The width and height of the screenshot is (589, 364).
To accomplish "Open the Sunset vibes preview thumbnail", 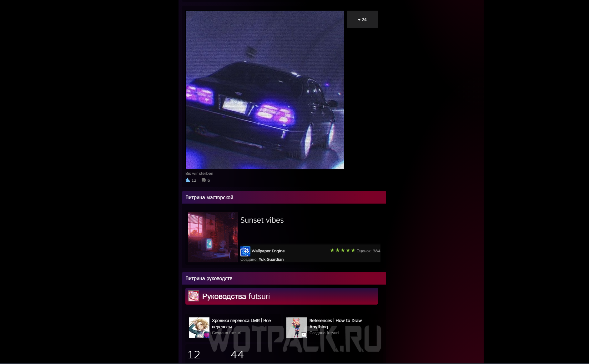I will (x=213, y=237).
